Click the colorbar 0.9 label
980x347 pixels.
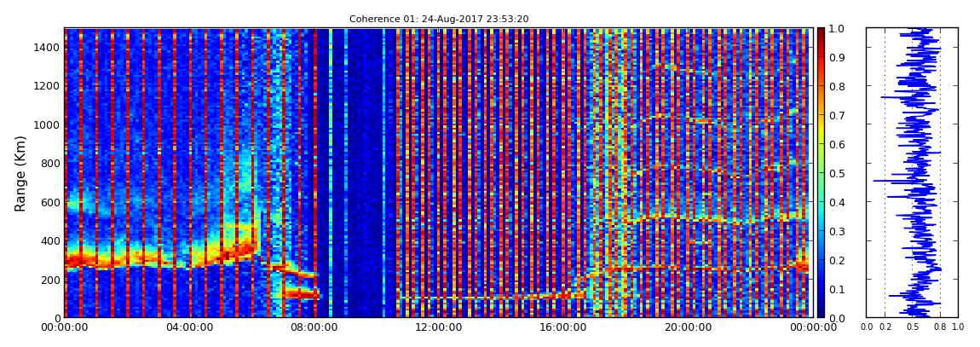(x=836, y=57)
